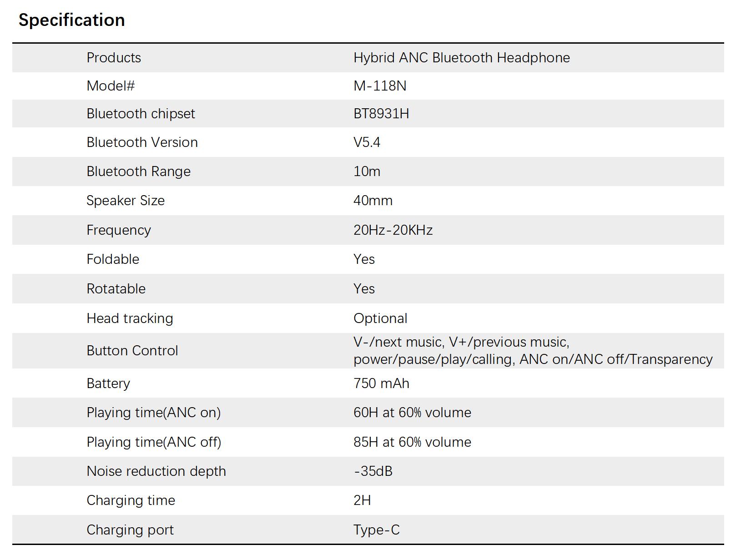The image size is (756, 550).
Task: Click the 20Hz-20KHz frequency value
Action: coord(393,230)
